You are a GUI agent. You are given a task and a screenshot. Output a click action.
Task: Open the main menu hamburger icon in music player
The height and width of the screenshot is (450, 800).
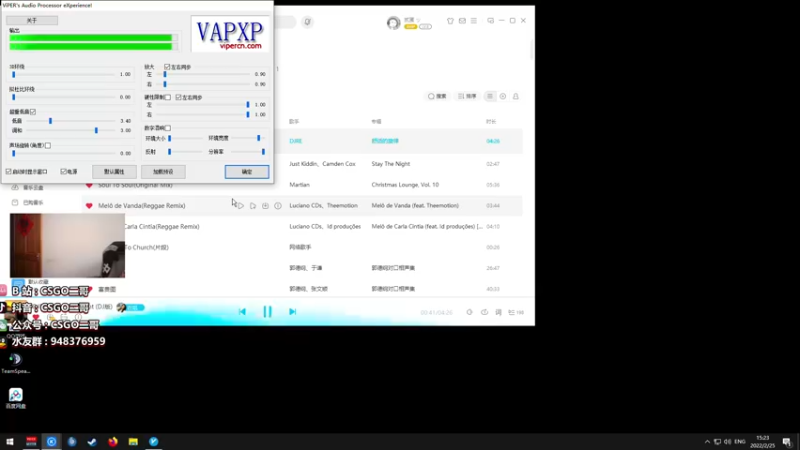[473, 21]
